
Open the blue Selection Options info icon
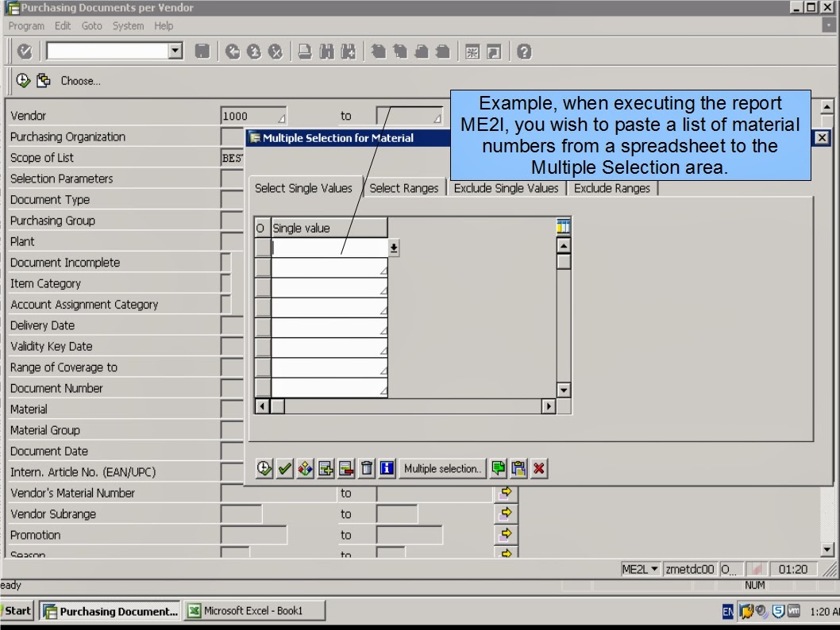click(387, 468)
